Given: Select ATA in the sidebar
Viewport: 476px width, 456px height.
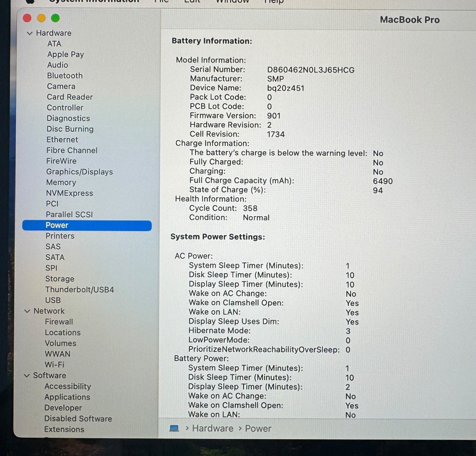Looking at the screenshot, I should pyautogui.click(x=54, y=44).
